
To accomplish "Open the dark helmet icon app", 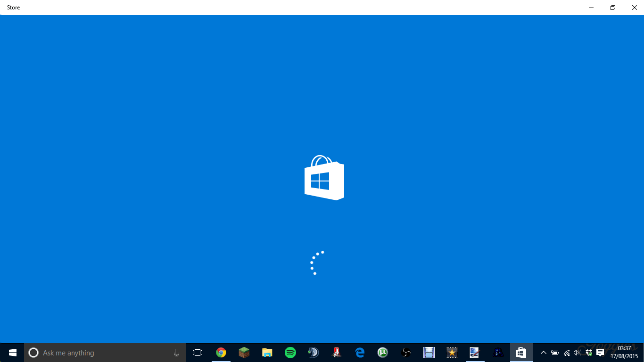I will pyautogui.click(x=498, y=353).
